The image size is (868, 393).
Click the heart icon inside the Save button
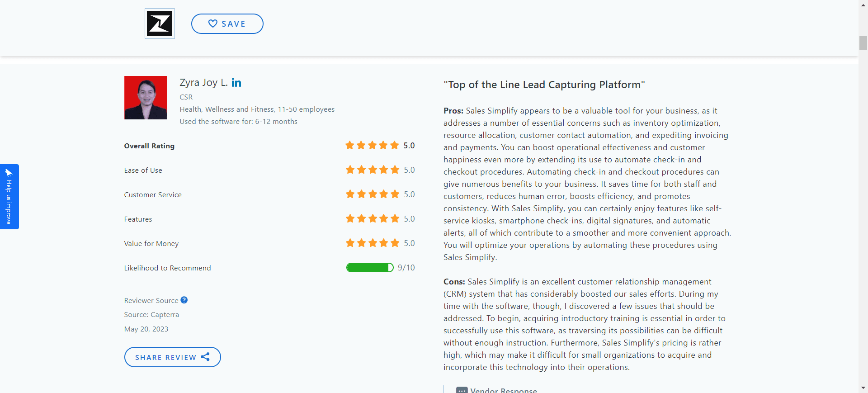[x=212, y=24]
